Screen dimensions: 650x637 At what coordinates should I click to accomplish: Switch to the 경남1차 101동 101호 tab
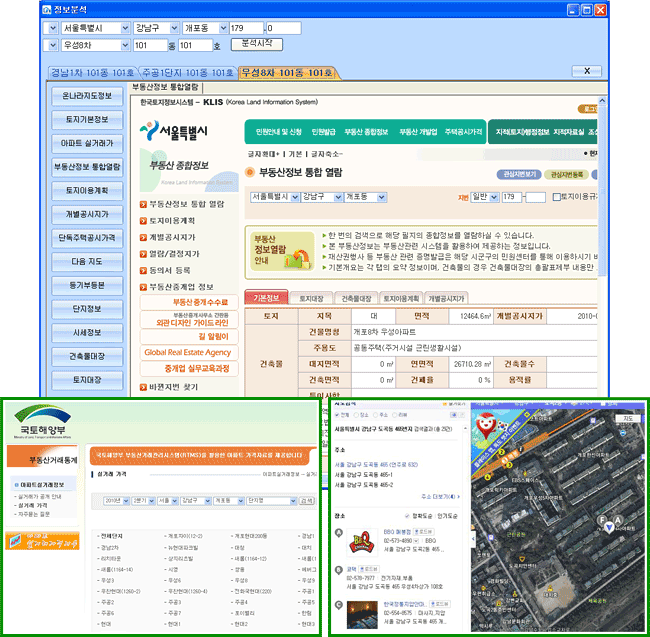point(92,73)
